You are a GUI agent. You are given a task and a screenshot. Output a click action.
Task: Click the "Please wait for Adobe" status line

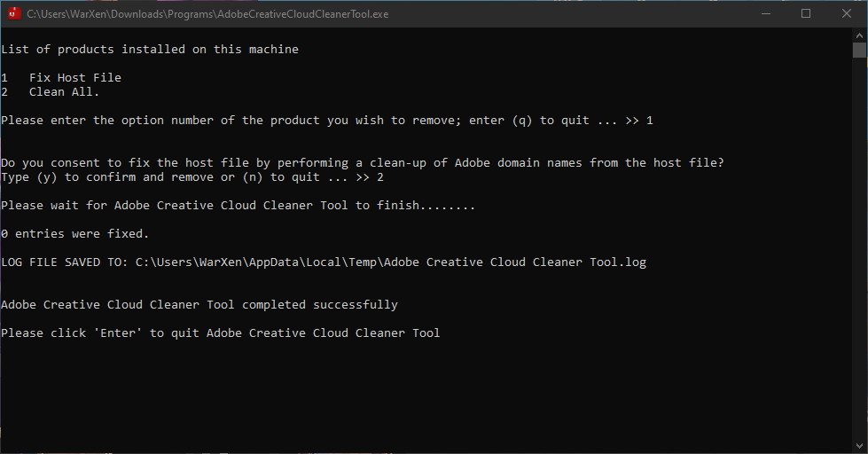(x=238, y=206)
